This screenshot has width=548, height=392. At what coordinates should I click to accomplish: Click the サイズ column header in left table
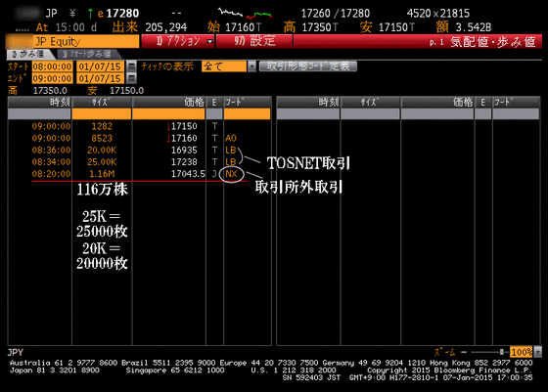click(x=102, y=103)
